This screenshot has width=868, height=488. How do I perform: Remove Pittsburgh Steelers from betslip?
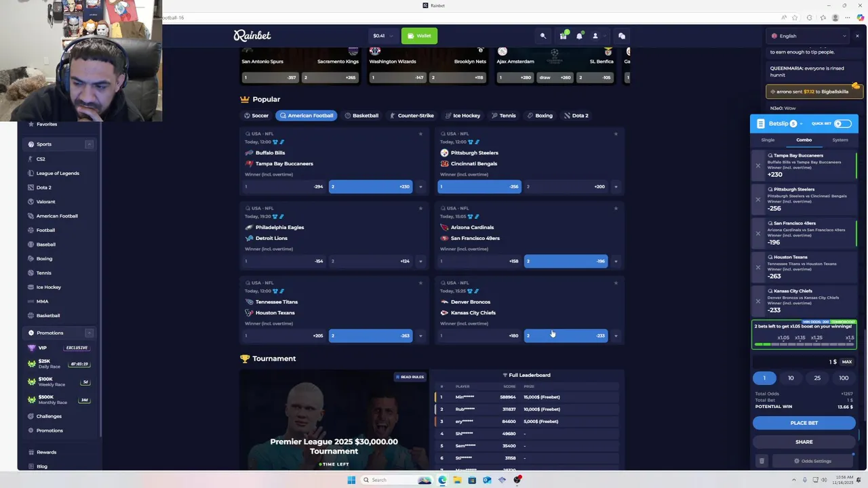click(758, 199)
